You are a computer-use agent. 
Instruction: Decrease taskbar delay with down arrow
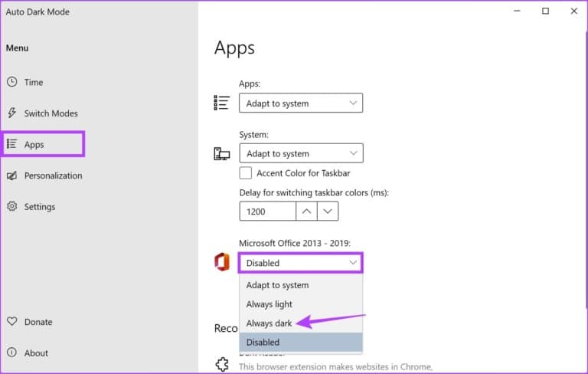[x=328, y=212]
